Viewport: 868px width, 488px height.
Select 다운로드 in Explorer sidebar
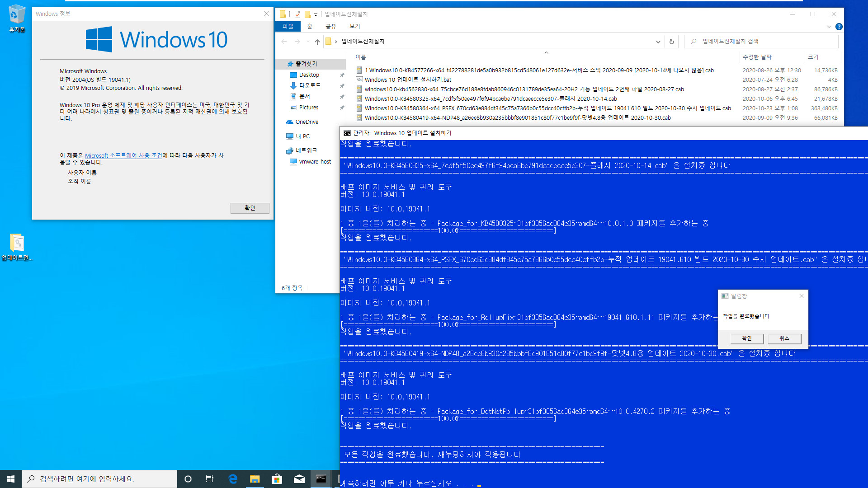[310, 85]
